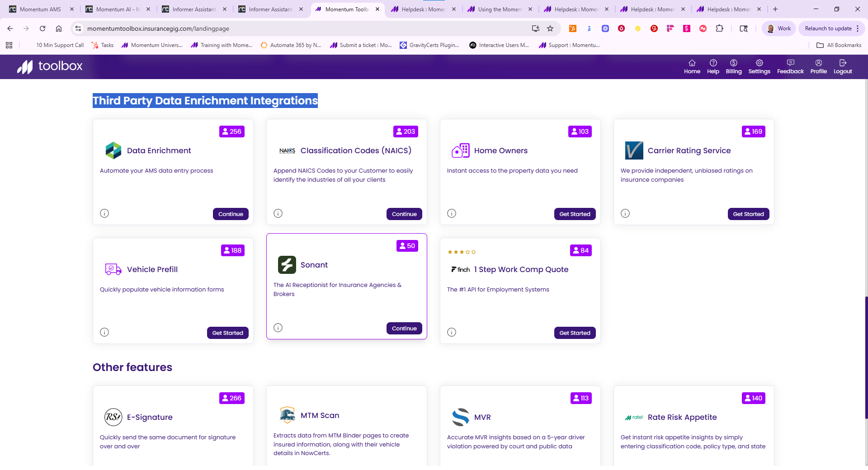The image size is (868, 470).
Task: Open Submit a ticket bookmark
Action: point(361,45)
